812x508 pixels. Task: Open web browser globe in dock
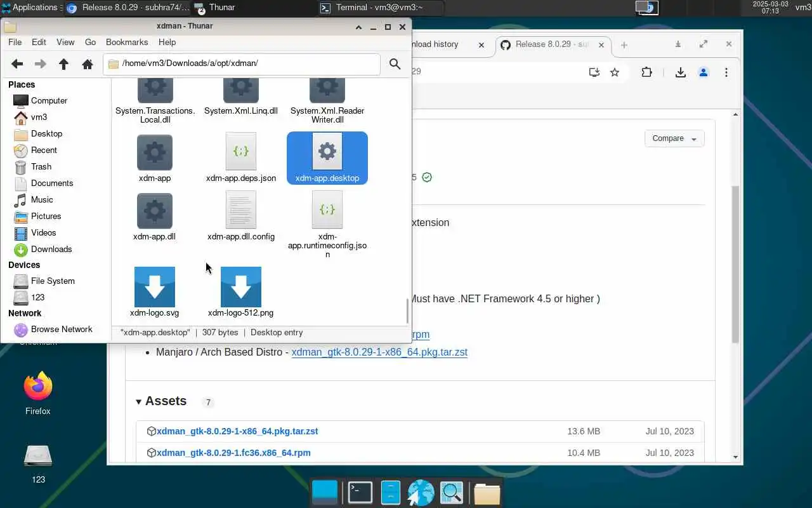click(421, 493)
